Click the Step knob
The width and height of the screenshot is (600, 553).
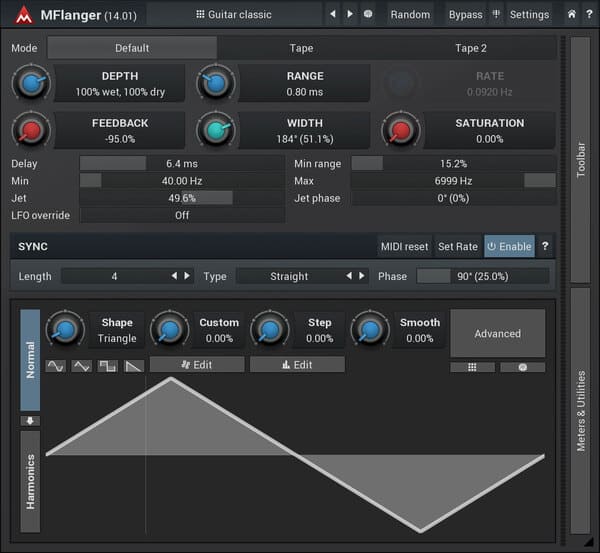[270, 330]
